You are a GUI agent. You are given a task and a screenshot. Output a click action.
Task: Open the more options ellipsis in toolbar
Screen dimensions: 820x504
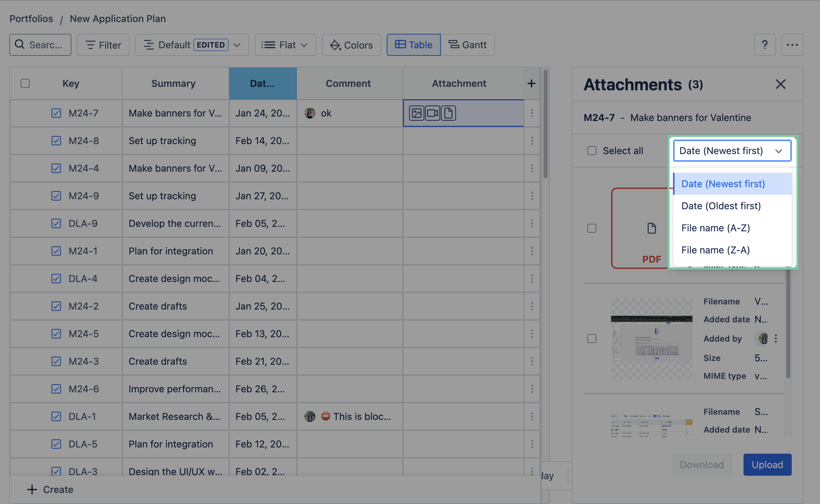(x=792, y=45)
